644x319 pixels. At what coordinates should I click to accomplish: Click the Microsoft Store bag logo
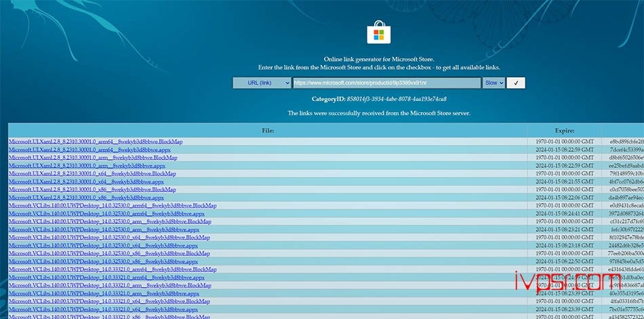click(x=379, y=32)
